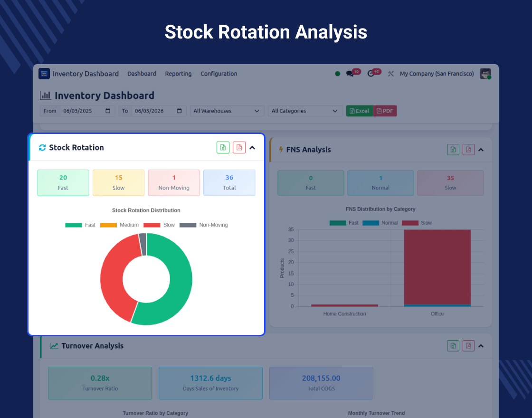Click the FNS 0 Fast card

coord(311,183)
